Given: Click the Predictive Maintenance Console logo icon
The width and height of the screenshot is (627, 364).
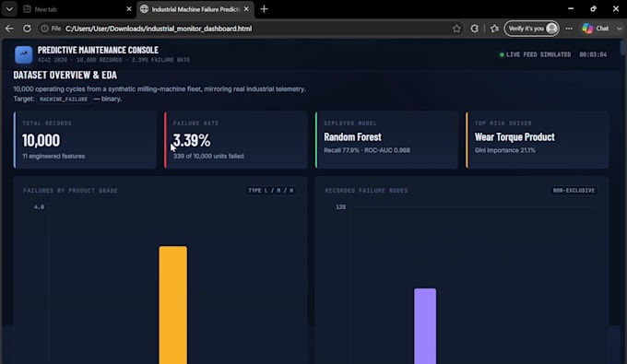Looking at the screenshot, I should point(24,54).
